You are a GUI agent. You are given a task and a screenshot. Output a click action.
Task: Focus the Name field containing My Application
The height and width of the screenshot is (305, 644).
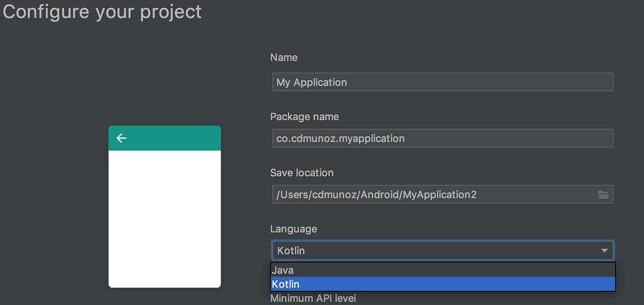coord(443,82)
